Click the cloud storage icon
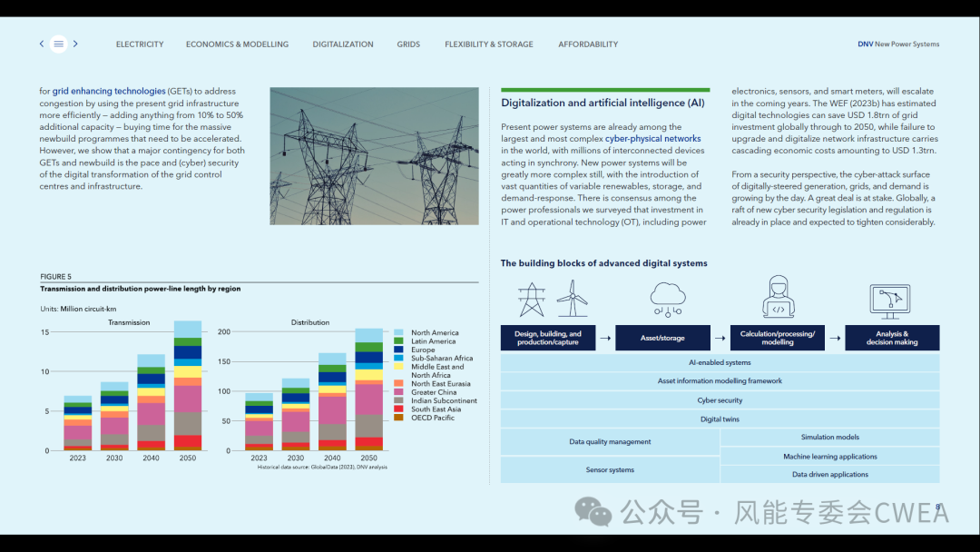Screen dimensions: 980x552 (x=668, y=300)
